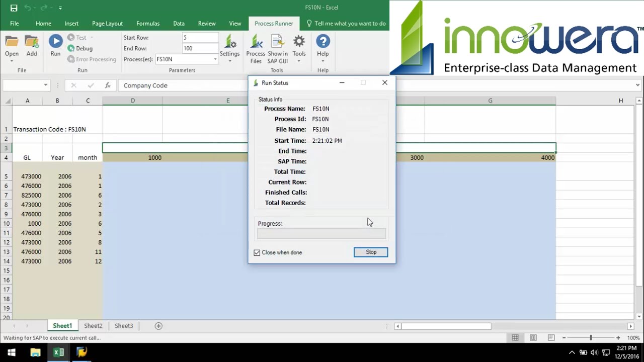This screenshot has width=644, height=362.
Task: Switch to the View ribbon tab
Action: [x=235, y=24]
